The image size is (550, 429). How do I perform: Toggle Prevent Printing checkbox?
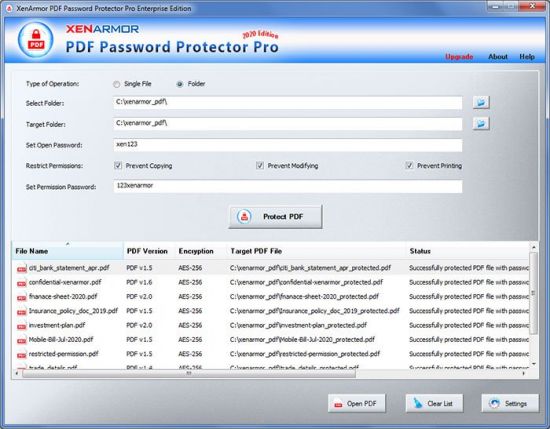pyautogui.click(x=409, y=166)
